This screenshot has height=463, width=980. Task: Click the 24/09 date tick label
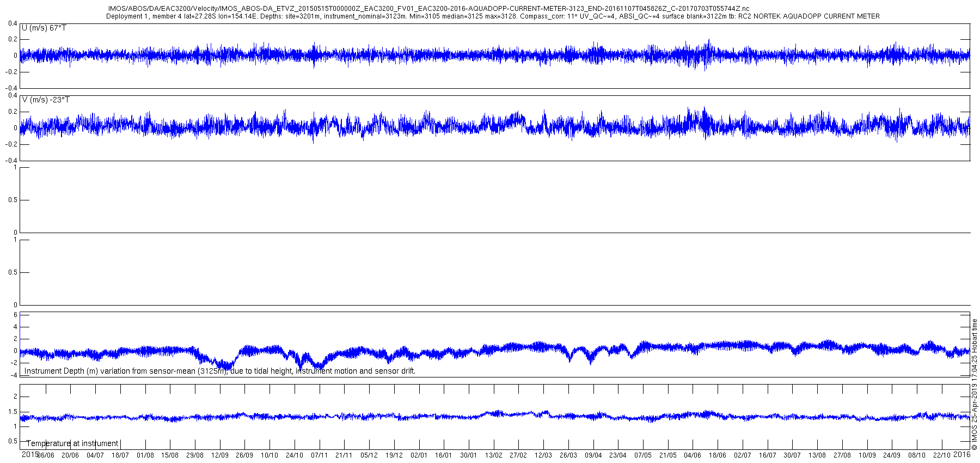(892, 455)
